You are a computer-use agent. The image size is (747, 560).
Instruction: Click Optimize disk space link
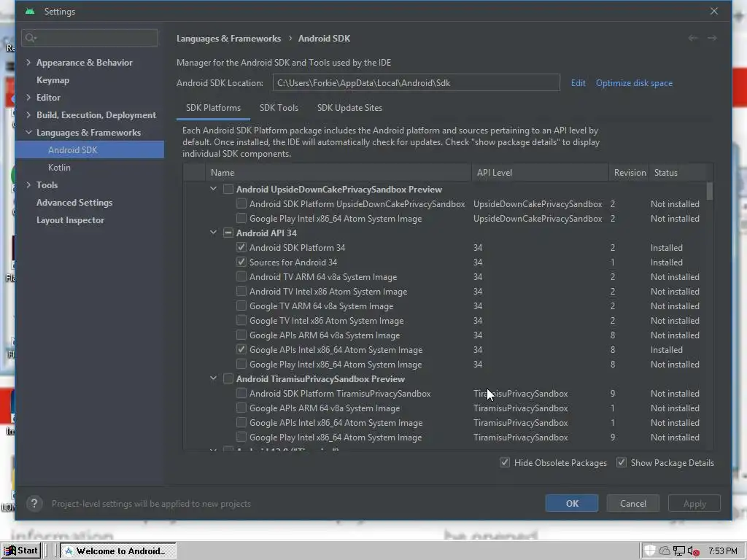pyautogui.click(x=634, y=83)
